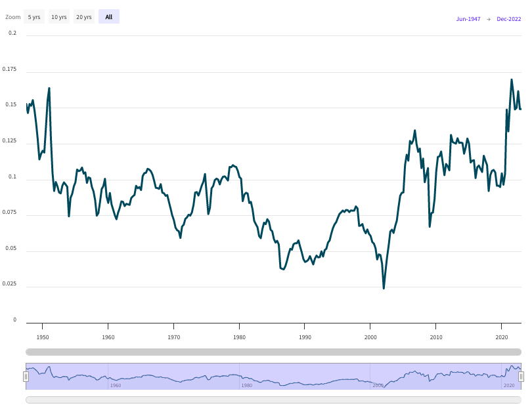Set zoom range to 5 yrs

coord(34,16)
